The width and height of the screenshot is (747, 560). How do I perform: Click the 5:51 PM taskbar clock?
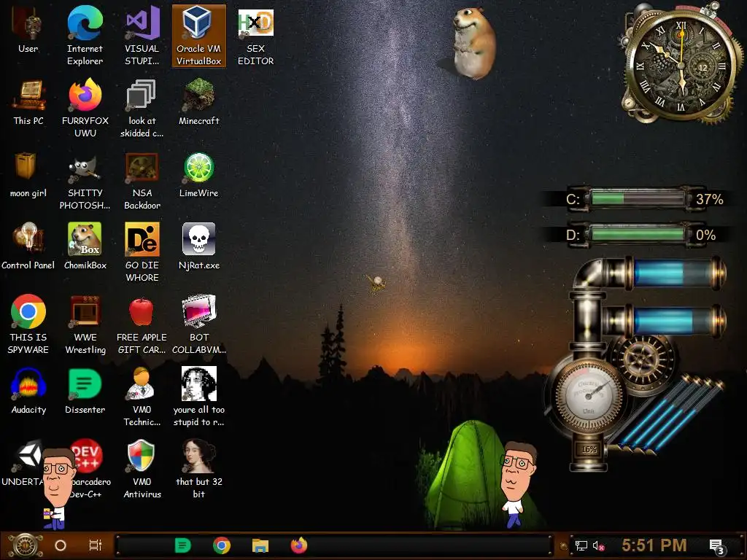click(654, 545)
